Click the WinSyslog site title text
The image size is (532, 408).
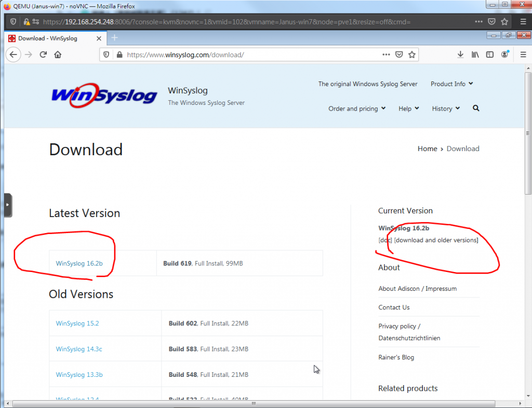tap(188, 90)
